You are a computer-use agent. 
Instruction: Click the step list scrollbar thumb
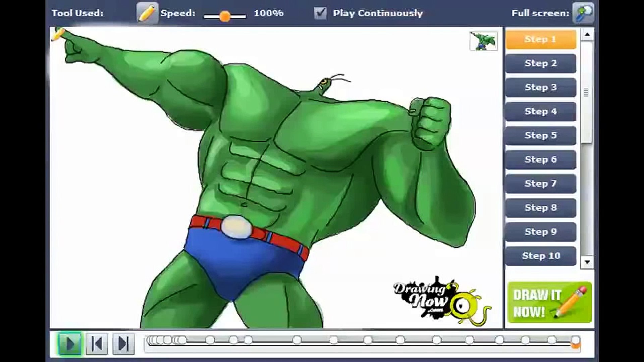coord(586,93)
